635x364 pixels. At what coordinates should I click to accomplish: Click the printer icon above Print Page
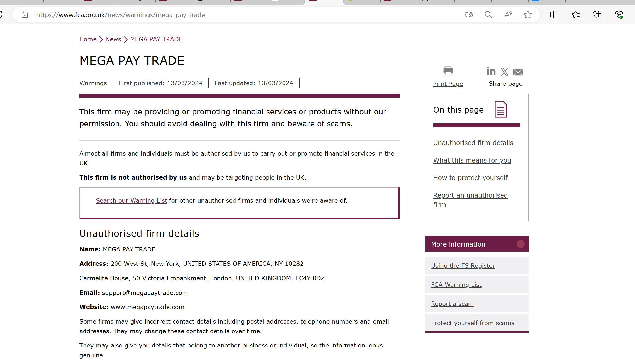tap(448, 71)
